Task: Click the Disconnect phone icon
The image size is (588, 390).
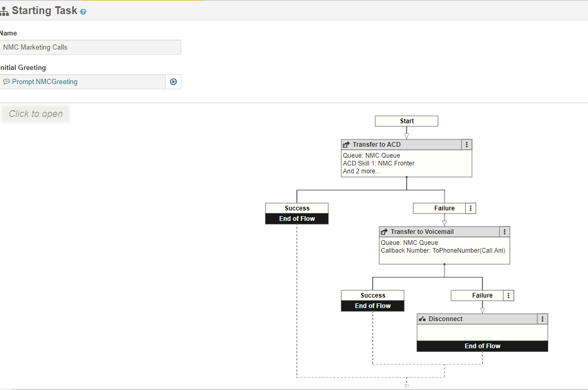Action: [x=422, y=319]
